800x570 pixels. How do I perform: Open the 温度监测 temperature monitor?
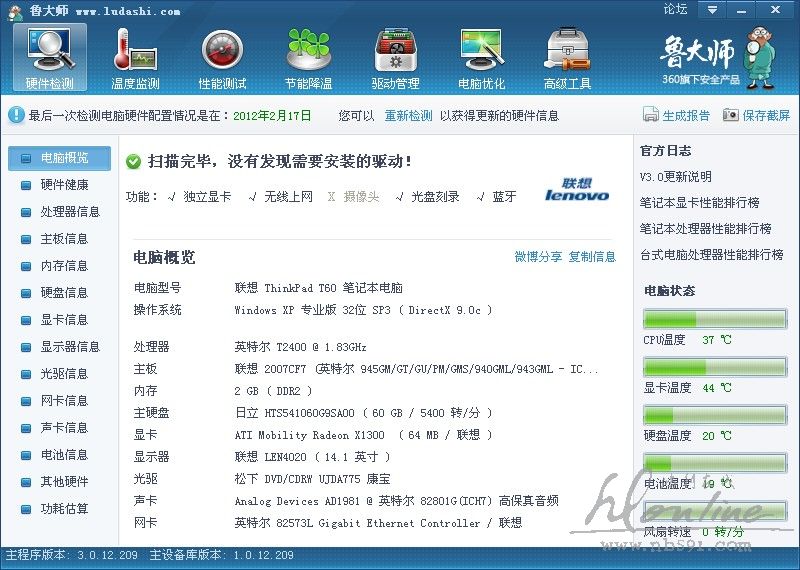135,58
